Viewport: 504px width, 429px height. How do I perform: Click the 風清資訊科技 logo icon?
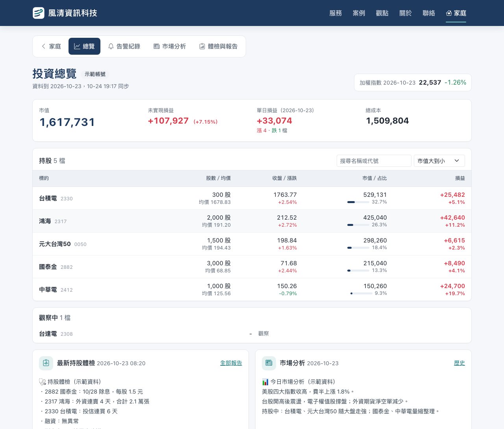(39, 13)
